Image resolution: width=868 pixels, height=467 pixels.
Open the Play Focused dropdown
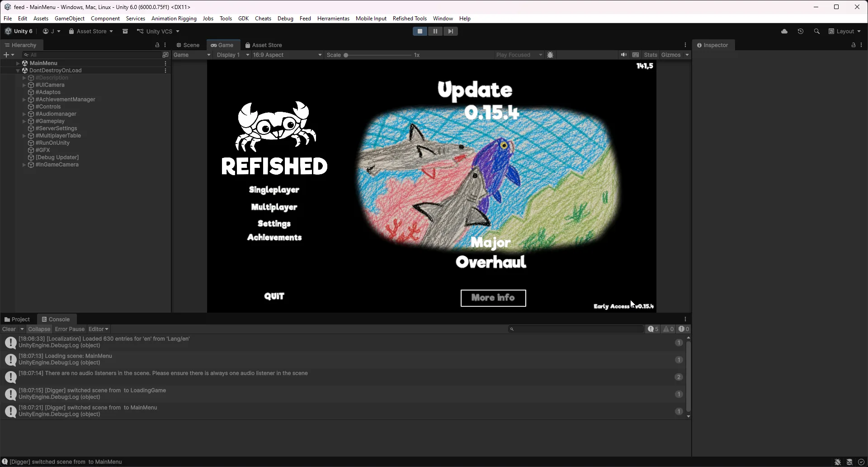coord(519,55)
